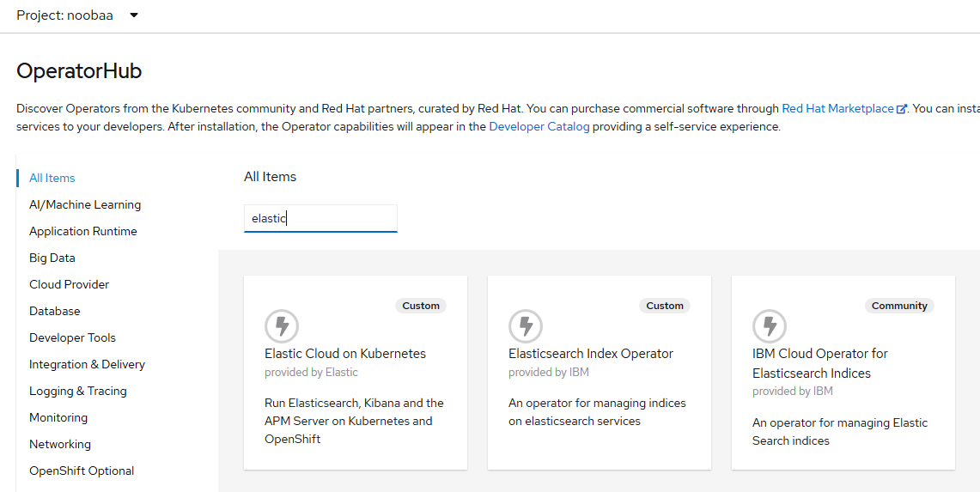Screen dimensions: 980x492
Task: Select Application Runtime category
Action: click(83, 231)
